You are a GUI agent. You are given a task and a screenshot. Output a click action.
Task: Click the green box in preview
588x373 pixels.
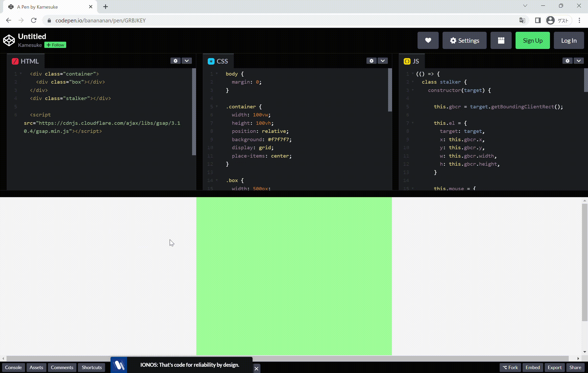(x=294, y=276)
